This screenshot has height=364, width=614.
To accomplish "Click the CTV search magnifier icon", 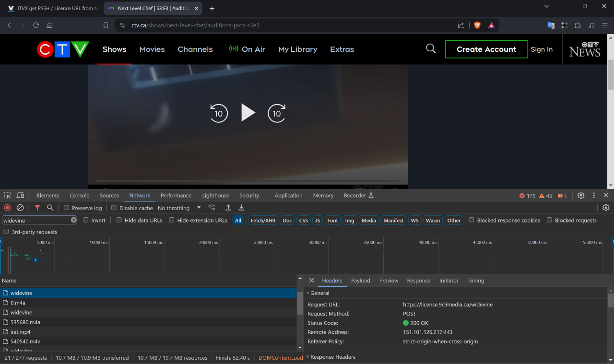I will pyautogui.click(x=431, y=49).
